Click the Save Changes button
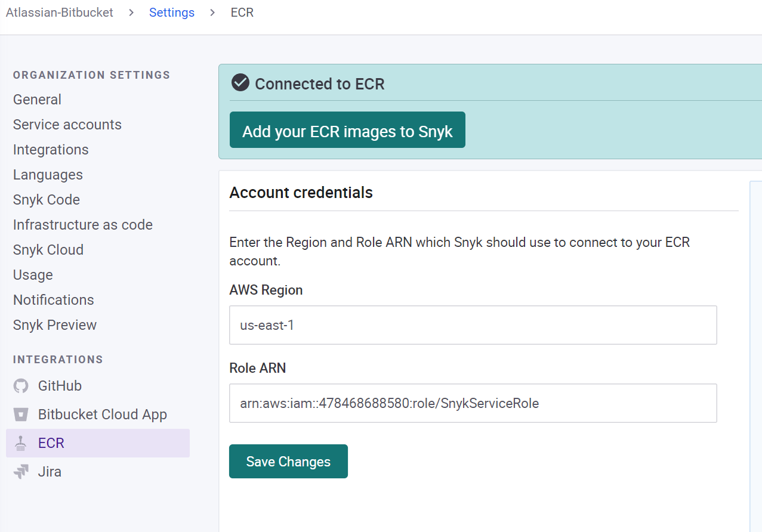The width and height of the screenshot is (762, 532). point(288,461)
